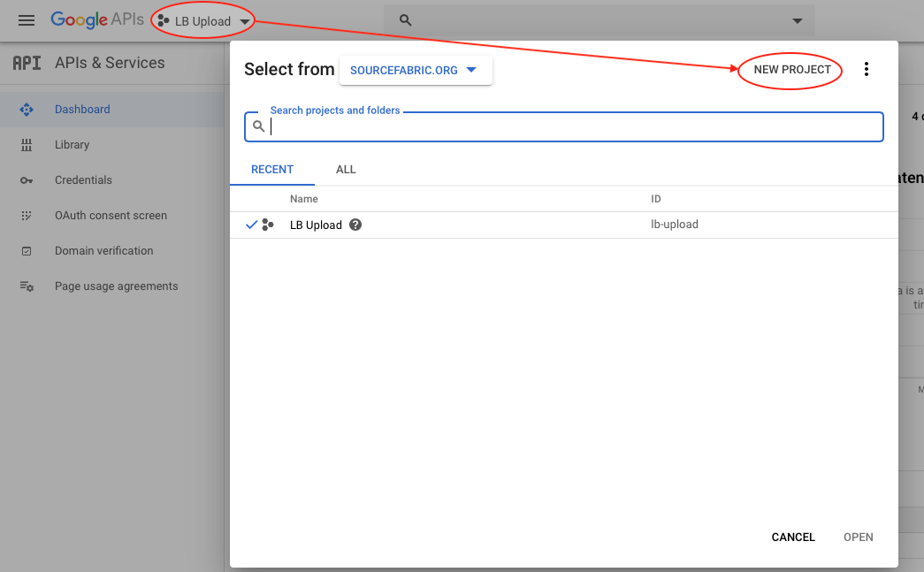The height and width of the screenshot is (572, 924).
Task: Click the API logo icon beside APIs & Services
Action: click(27, 63)
